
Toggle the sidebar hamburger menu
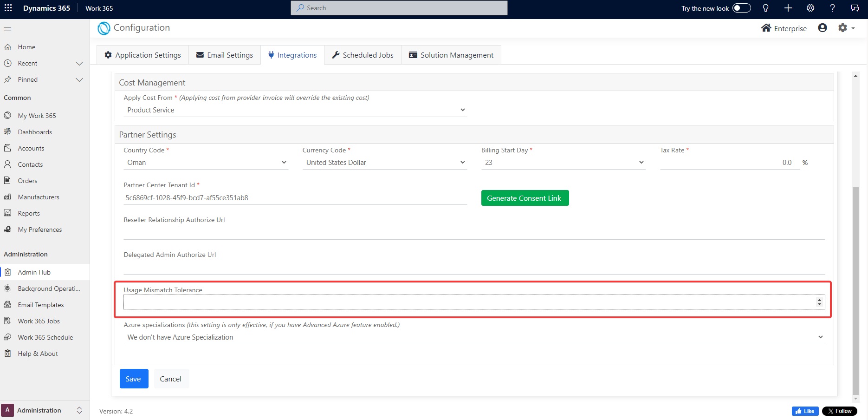coord(7,29)
